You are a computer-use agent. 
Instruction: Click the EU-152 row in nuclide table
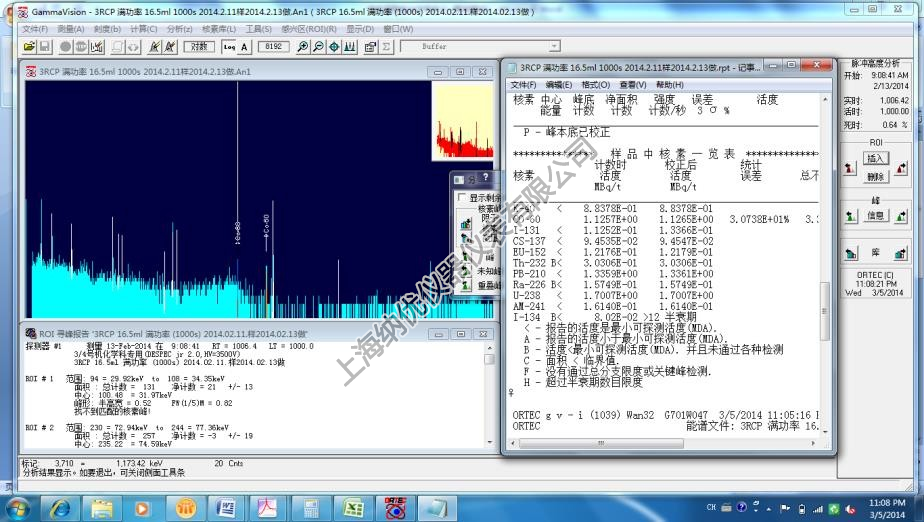pyautogui.click(x=612, y=252)
